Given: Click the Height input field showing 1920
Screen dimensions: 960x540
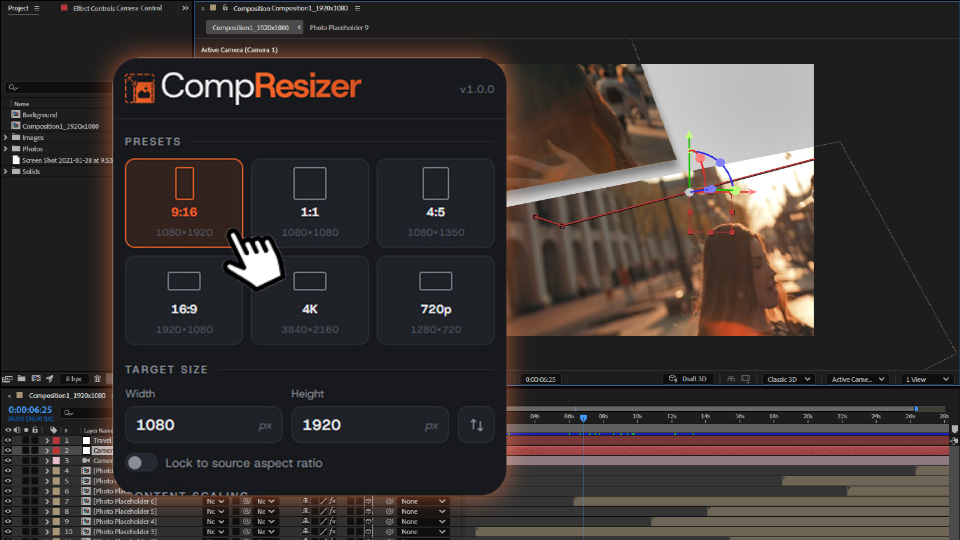Looking at the screenshot, I should click(x=370, y=424).
